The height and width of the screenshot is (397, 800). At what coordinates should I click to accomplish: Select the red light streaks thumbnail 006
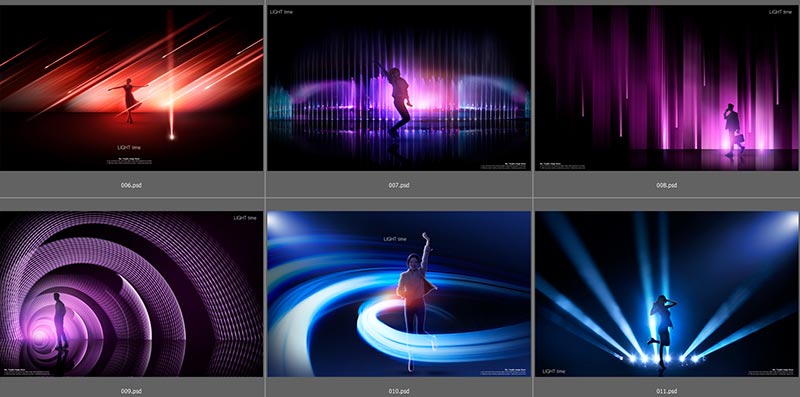pos(132,88)
